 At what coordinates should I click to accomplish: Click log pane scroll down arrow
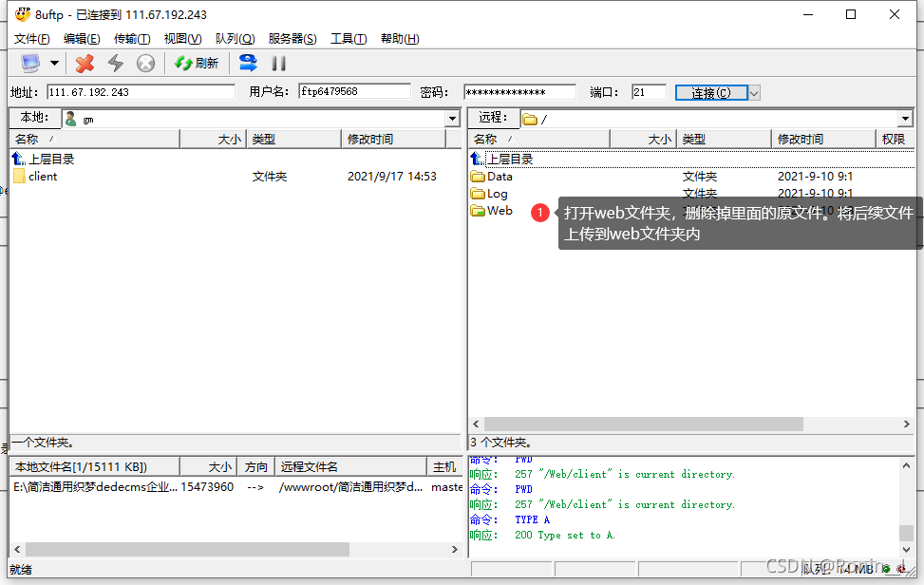pyautogui.click(x=906, y=550)
